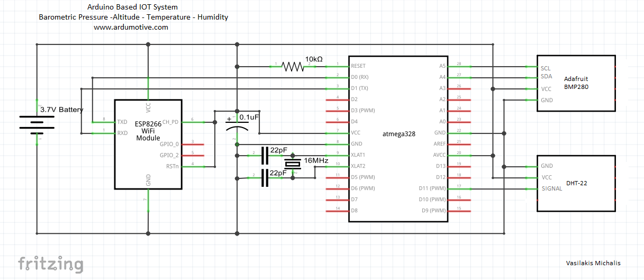This screenshot has width=644, height=280.
Task: Click the SCL pin on BMP280
Action: pyautogui.click(x=546, y=68)
